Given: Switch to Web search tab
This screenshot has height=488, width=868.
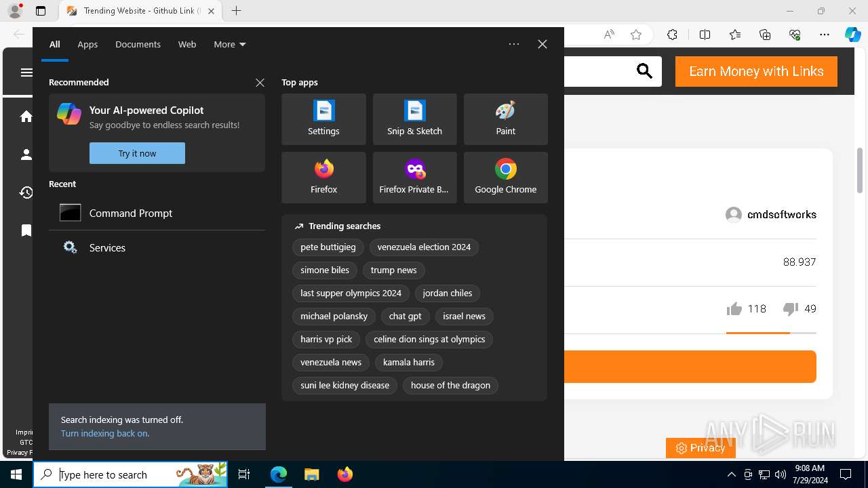Looking at the screenshot, I should pyautogui.click(x=187, y=44).
